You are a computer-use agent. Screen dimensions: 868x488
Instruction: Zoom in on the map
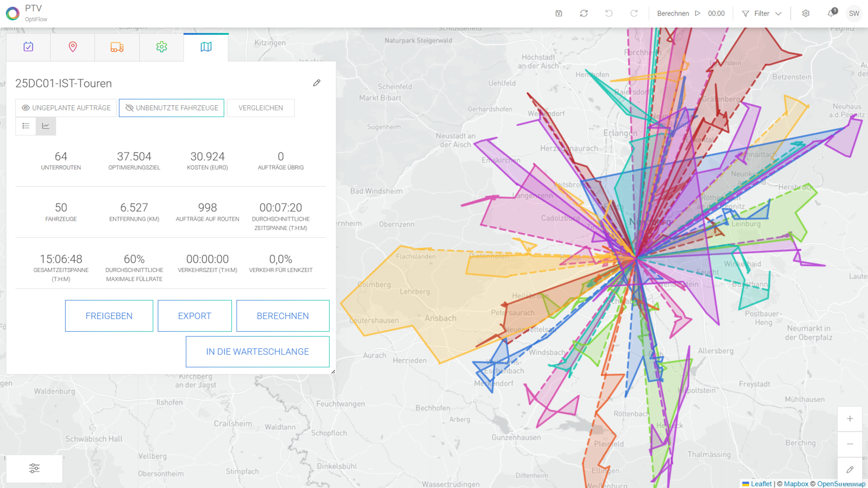pyautogui.click(x=850, y=419)
